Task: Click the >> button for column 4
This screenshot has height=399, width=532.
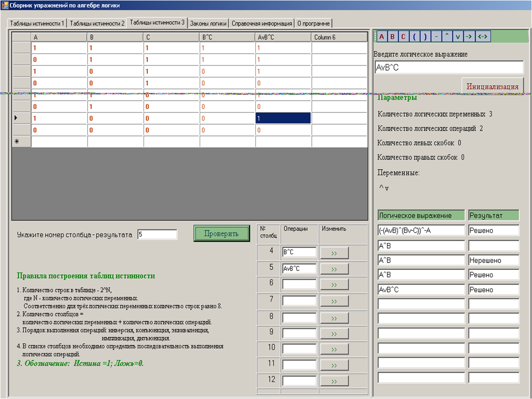Action: (x=334, y=253)
